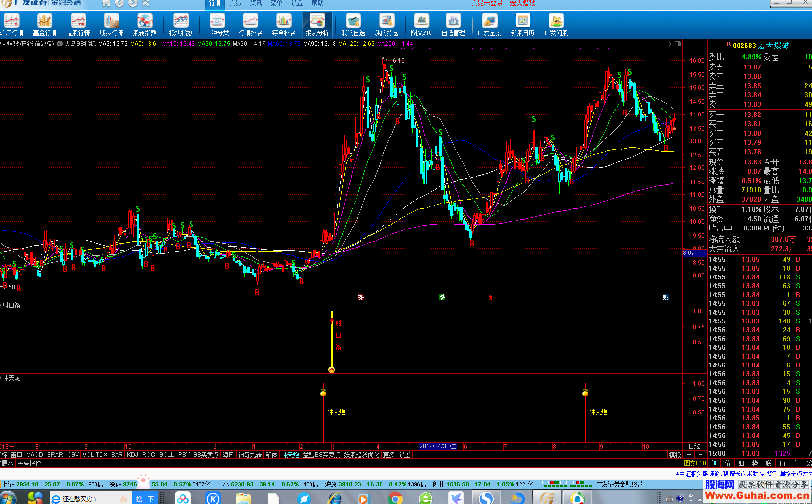The image size is (812, 504).
Task: Open 窗口 option in indicator bar
Action: (x=16, y=455)
